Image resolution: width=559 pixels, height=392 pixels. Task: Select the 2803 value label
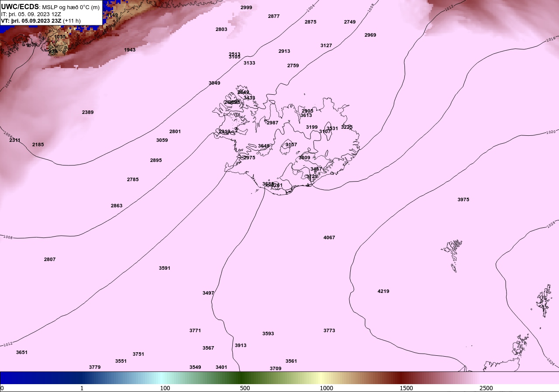tap(221, 29)
